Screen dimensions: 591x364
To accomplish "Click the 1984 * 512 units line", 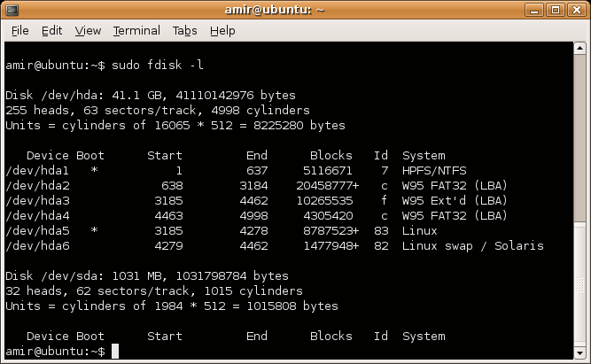I will (172, 306).
